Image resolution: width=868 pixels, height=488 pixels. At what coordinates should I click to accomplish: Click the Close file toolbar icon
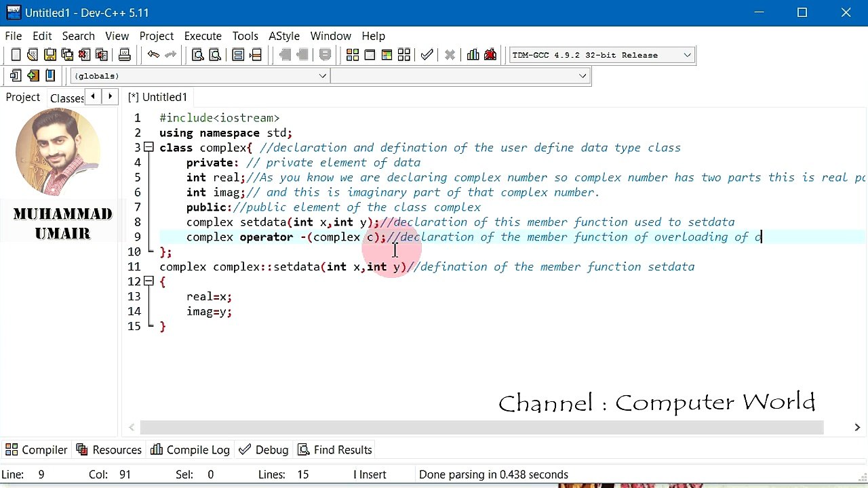coord(84,55)
